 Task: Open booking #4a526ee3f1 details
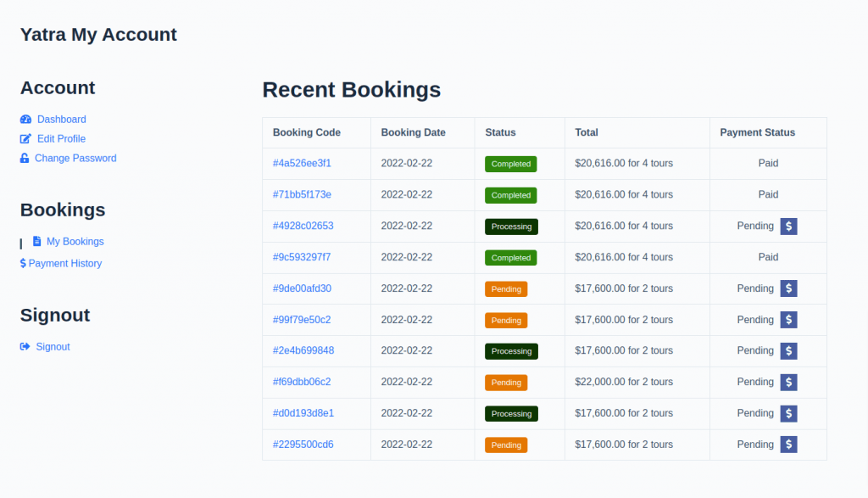tap(302, 163)
